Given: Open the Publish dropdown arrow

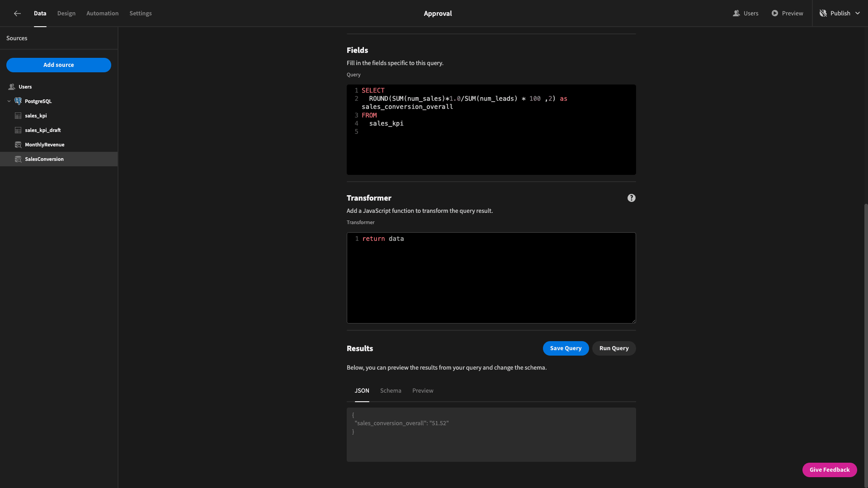Looking at the screenshot, I should tap(858, 14).
